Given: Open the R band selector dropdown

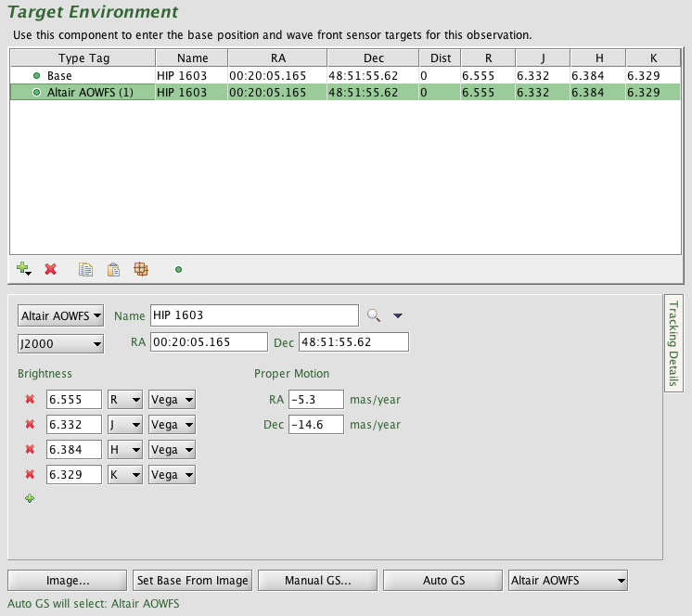Looking at the screenshot, I should click(125, 400).
